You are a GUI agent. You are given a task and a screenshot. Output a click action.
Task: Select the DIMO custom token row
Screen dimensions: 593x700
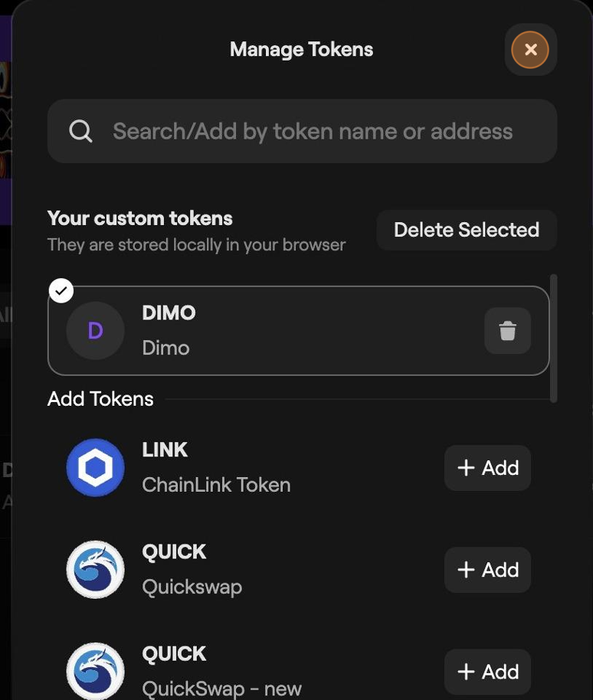298,331
